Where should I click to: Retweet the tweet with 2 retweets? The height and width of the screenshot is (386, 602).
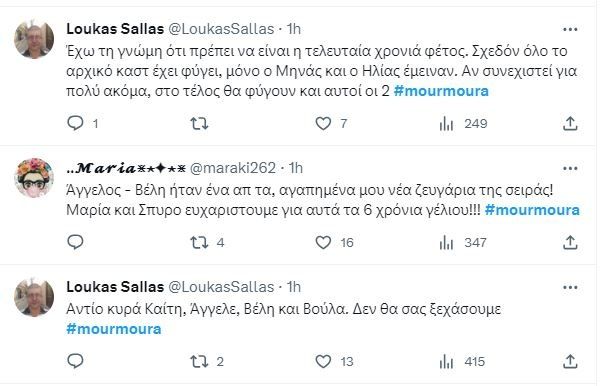click(199, 361)
